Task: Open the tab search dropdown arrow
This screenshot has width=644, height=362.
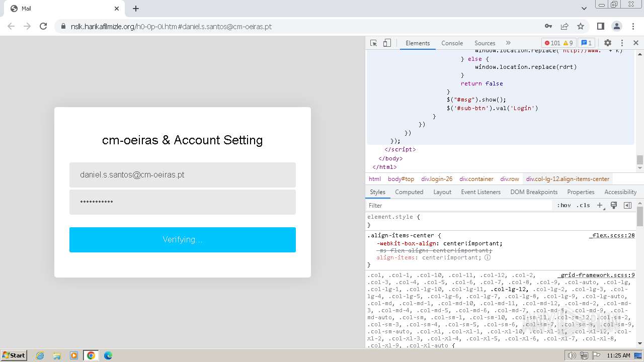Action: [x=584, y=9]
